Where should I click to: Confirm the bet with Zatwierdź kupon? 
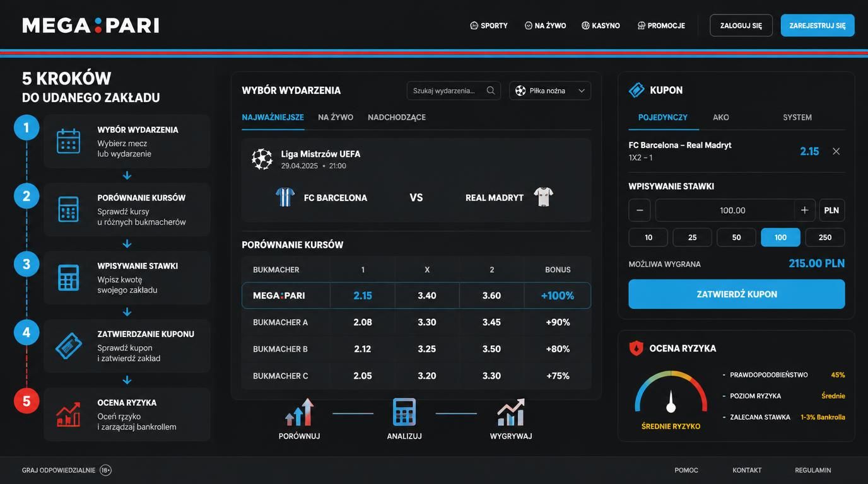click(737, 294)
